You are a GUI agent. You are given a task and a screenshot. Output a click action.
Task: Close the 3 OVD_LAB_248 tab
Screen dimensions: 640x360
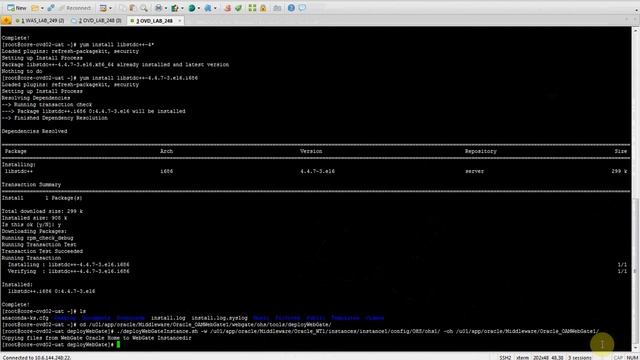(180, 20)
